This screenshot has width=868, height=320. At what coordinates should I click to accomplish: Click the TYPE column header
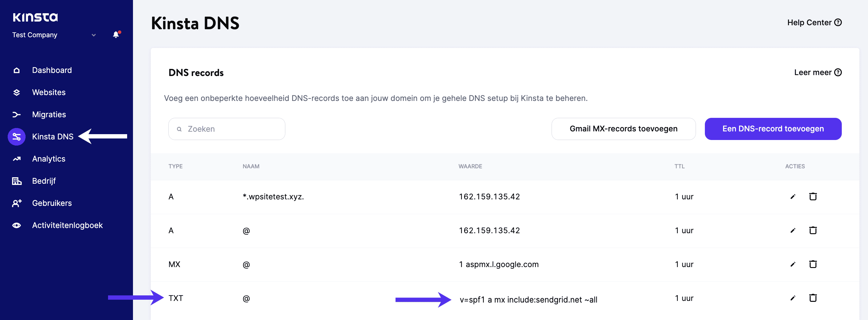tap(175, 166)
